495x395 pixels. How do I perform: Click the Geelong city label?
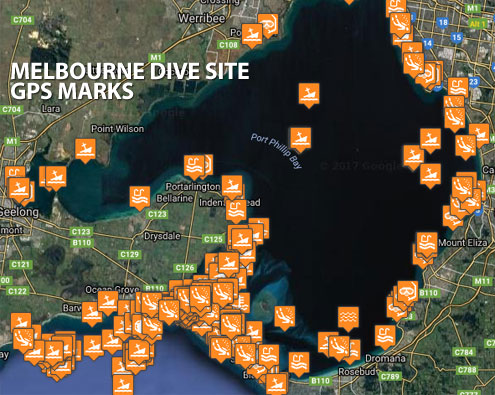click(x=19, y=212)
